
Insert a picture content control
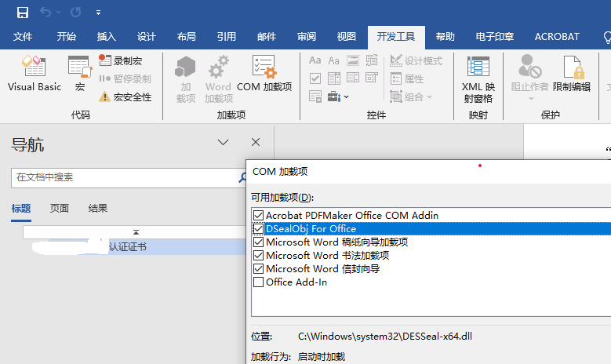pyautogui.click(x=353, y=60)
